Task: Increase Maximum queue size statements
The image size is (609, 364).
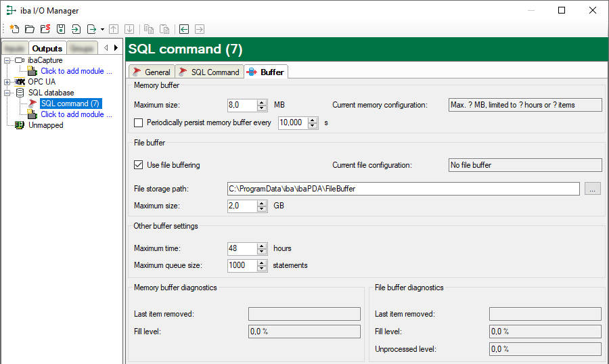Action: coord(262,263)
